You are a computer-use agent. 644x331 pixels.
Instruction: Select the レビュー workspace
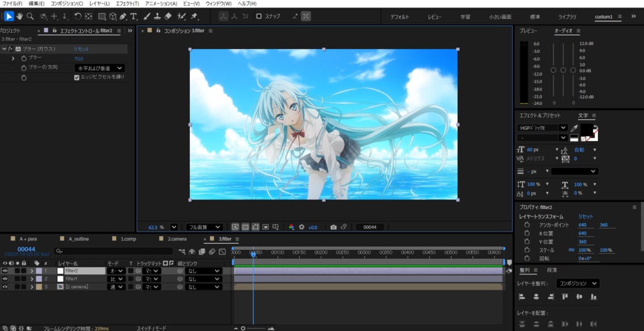point(435,17)
